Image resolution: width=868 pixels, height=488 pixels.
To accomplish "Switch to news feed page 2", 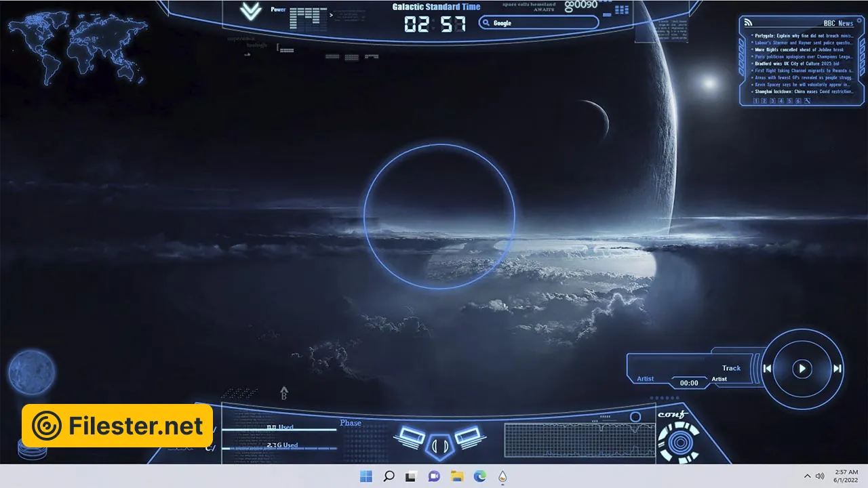I will click(x=764, y=101).
